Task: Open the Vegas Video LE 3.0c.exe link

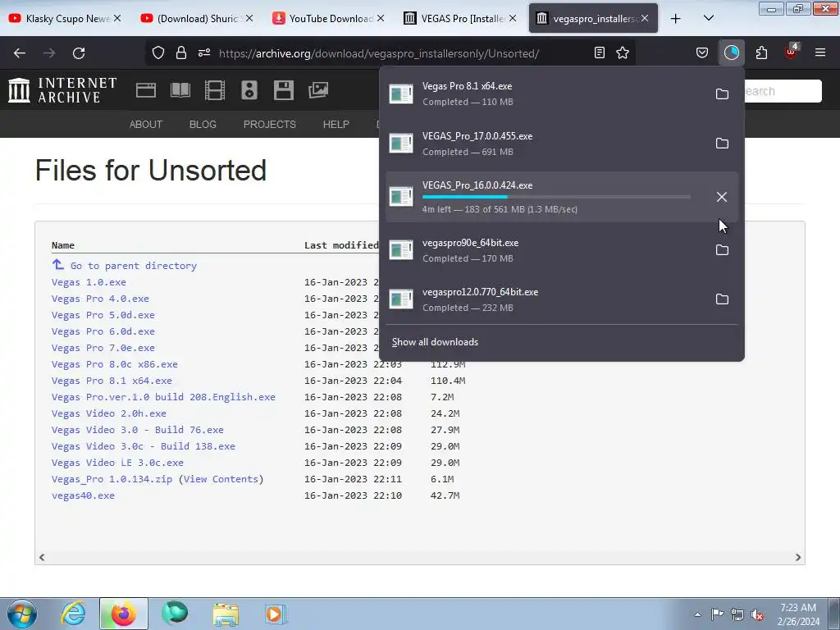Action: 117,463
